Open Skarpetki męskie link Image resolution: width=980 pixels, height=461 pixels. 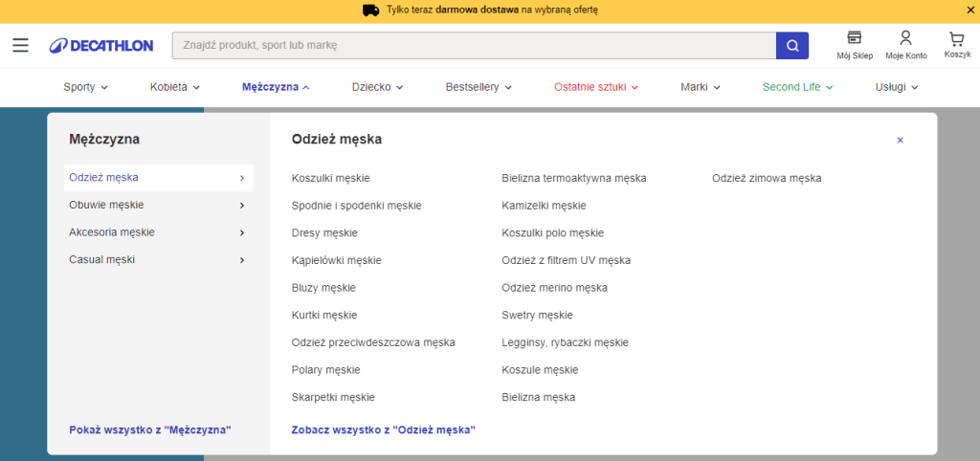pos(333,397)
